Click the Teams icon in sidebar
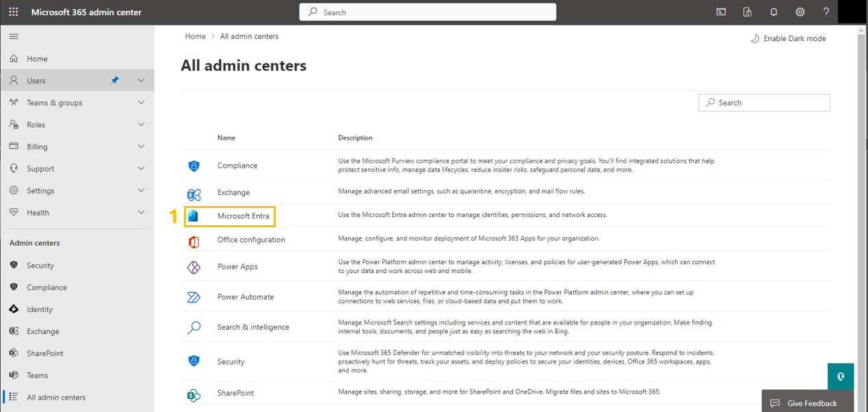Screen dimensions: 868x412 [14, 375]
